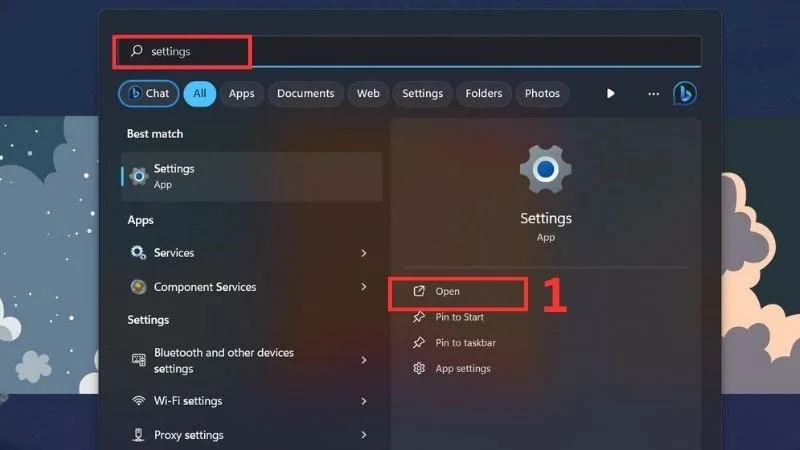Expand Bluetooth and other devices chevron
The height and width of the screenshot is (450, 800).
(364, 360)
